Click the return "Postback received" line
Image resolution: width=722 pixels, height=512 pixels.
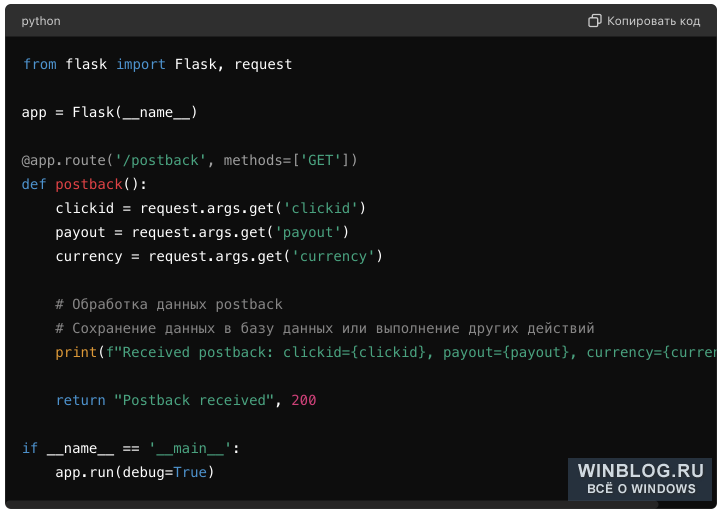coord(186,400)
